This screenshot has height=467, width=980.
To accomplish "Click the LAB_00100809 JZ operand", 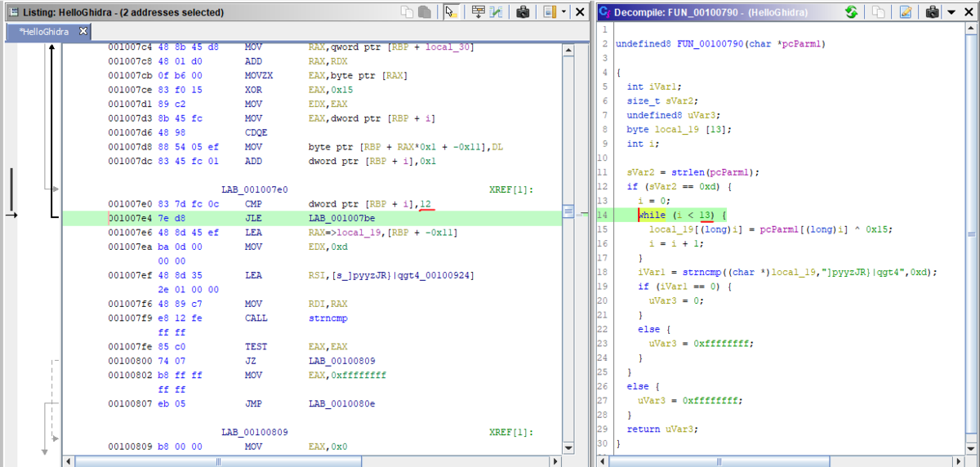I will [x=341, y=361].
